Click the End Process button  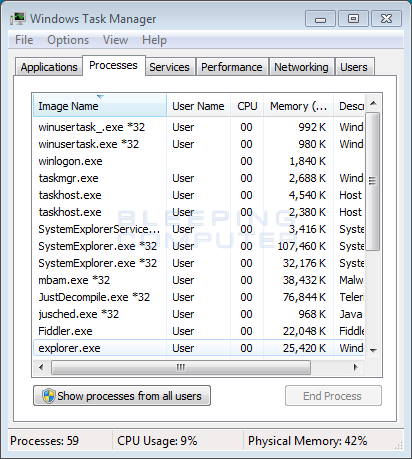[x=333, y=396]
